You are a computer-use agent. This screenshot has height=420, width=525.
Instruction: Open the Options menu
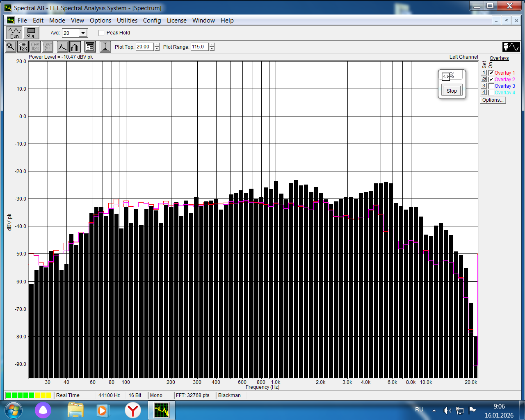click(100, 21)
